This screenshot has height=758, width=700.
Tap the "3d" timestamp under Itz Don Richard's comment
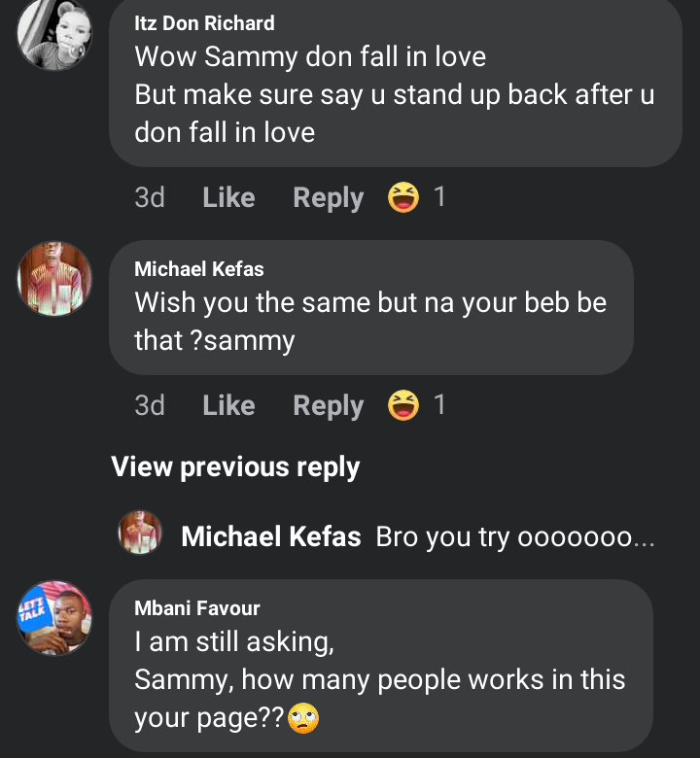[x=150, y=198]
